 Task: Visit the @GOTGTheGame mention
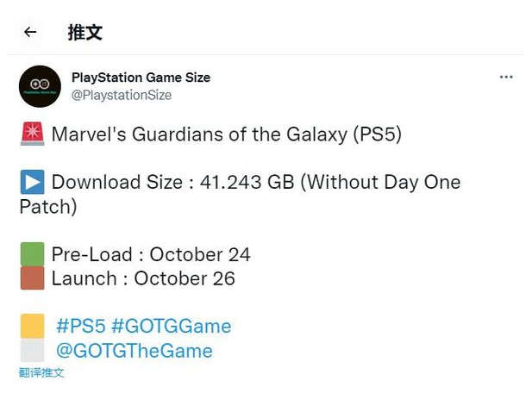pos(133,351)
